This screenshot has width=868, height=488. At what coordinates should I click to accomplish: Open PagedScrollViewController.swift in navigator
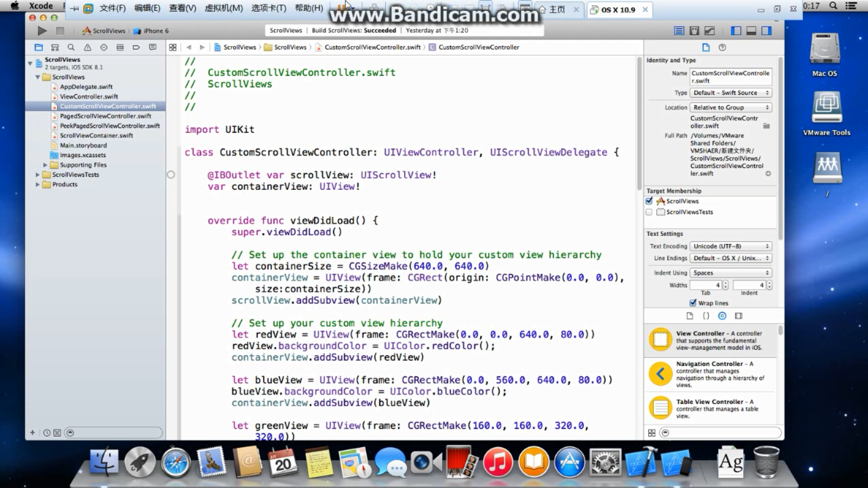(x=105, y=116)
